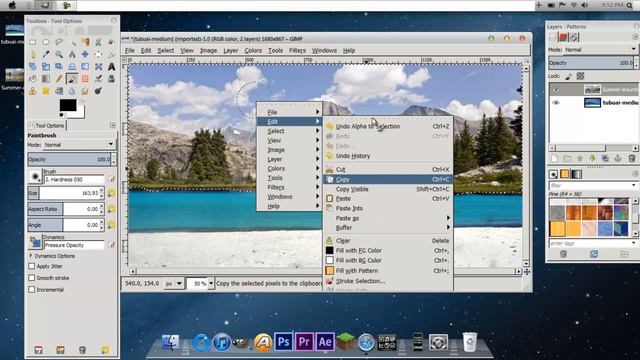Select the Ellipse Select tool

click(x=46, y=42)
